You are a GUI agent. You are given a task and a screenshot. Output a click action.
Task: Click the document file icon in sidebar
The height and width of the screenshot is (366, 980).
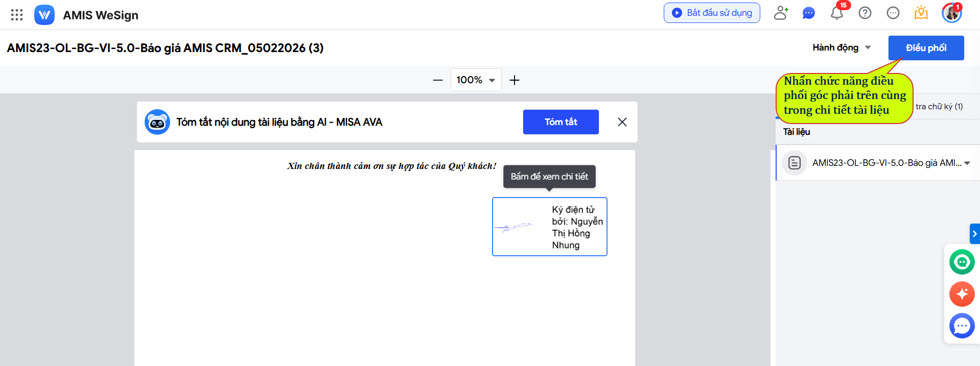coord(795,163)
